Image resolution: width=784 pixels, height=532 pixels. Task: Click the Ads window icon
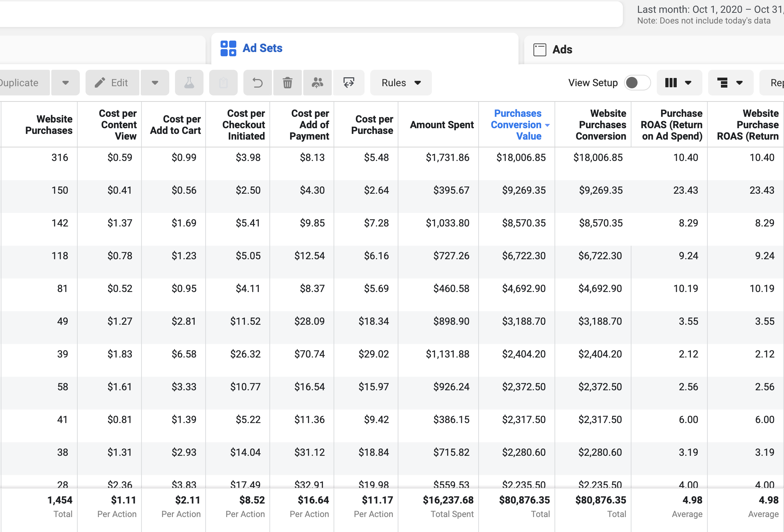coord(540,49)
